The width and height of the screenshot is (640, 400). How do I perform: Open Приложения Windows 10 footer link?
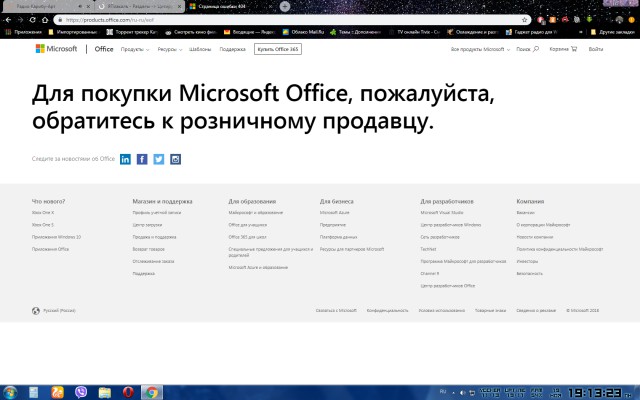(56, 237)
